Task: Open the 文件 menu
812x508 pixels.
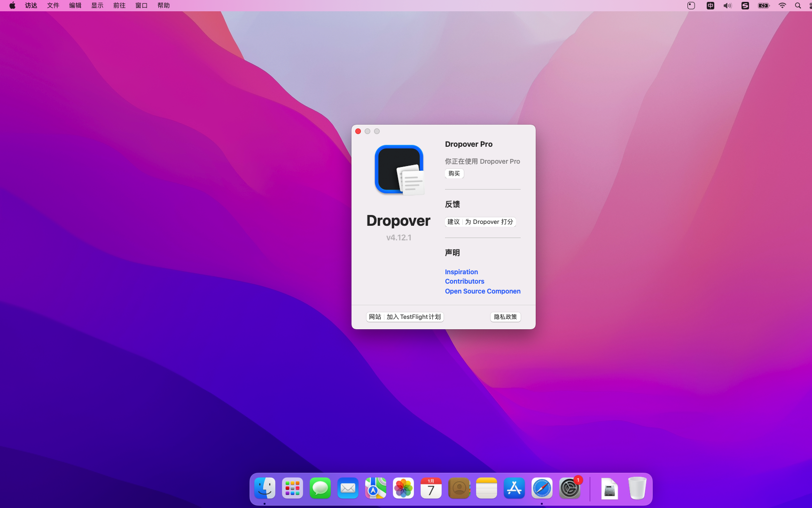Action: 53,6
